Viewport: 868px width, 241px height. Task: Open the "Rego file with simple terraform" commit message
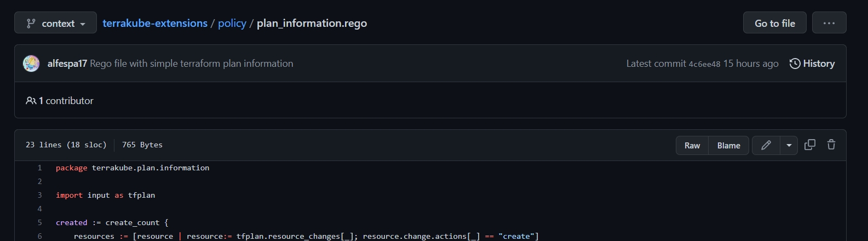coord(192,64)
